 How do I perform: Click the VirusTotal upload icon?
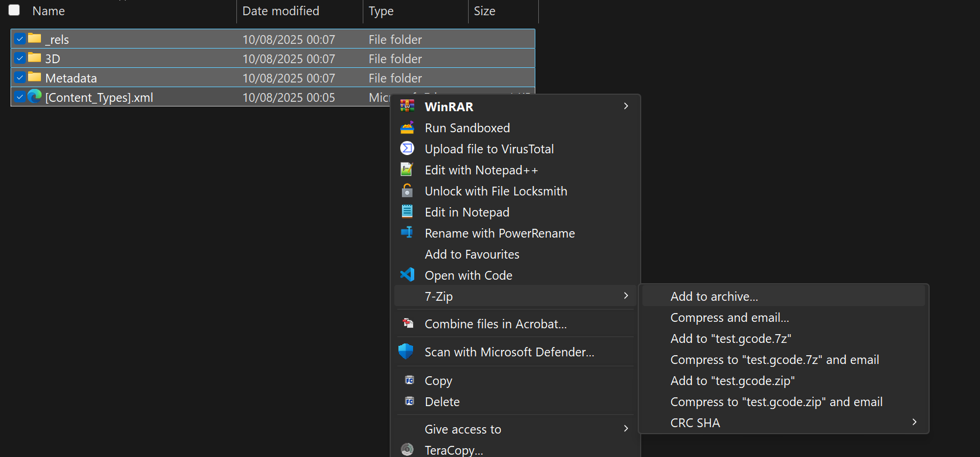click(x=407, y=148)
